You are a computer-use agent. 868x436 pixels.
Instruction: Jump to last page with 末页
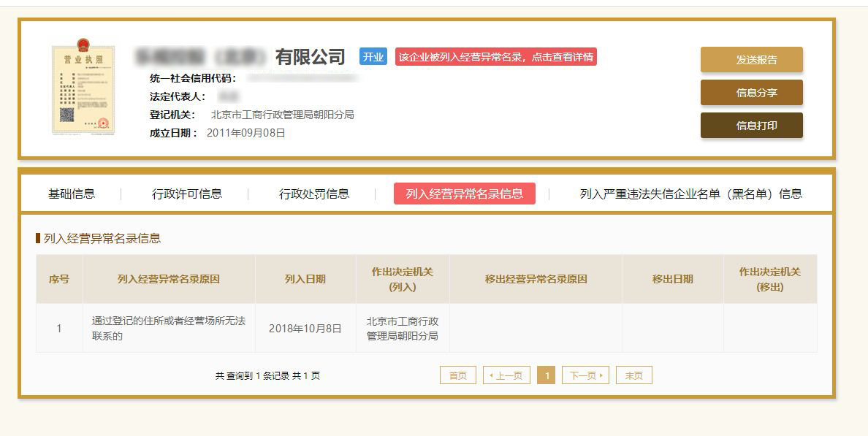coord(633,375)
